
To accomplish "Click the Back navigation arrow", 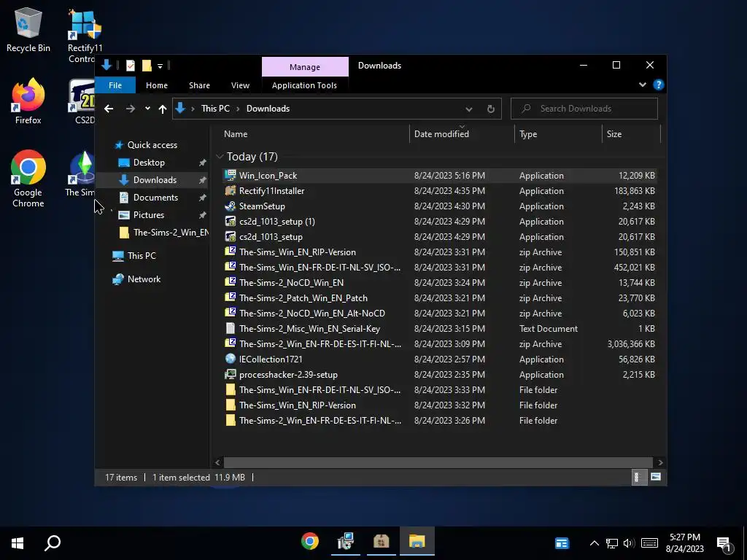I will [109, 109].
